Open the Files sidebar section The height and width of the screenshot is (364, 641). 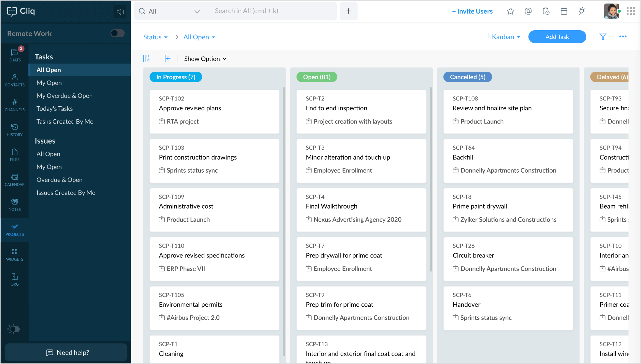(x=15, y=155)
